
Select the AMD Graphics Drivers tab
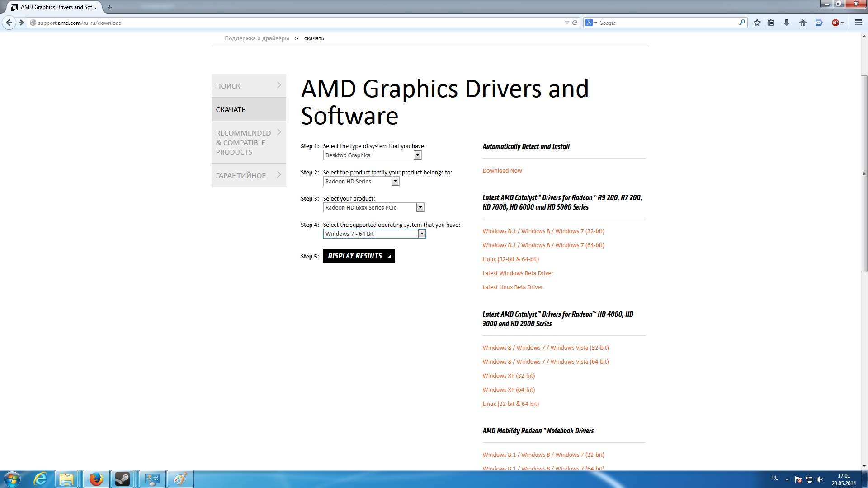click(54, 7)
